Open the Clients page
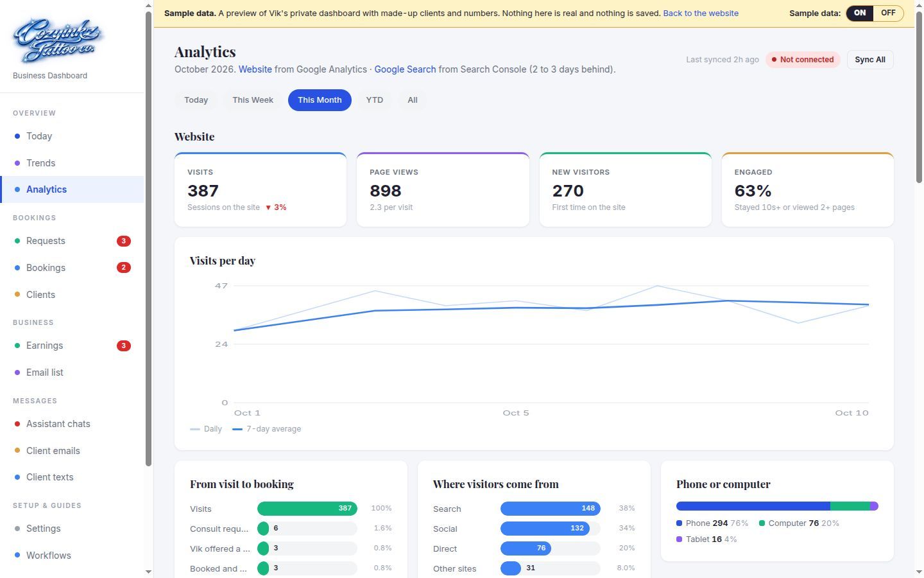The image size is (924, 578). pyautogui.click(x=72, y=295)
